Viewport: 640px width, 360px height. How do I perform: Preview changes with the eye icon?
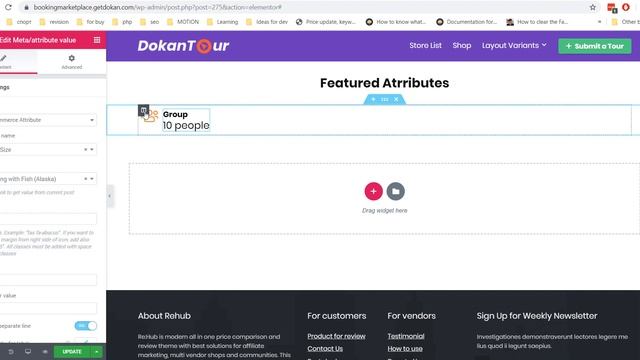45,351
